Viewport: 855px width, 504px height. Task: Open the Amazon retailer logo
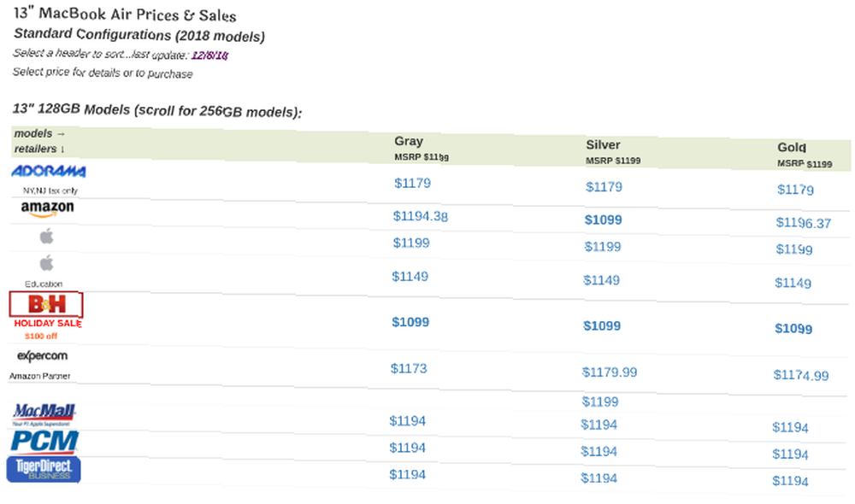pos(47,208)
